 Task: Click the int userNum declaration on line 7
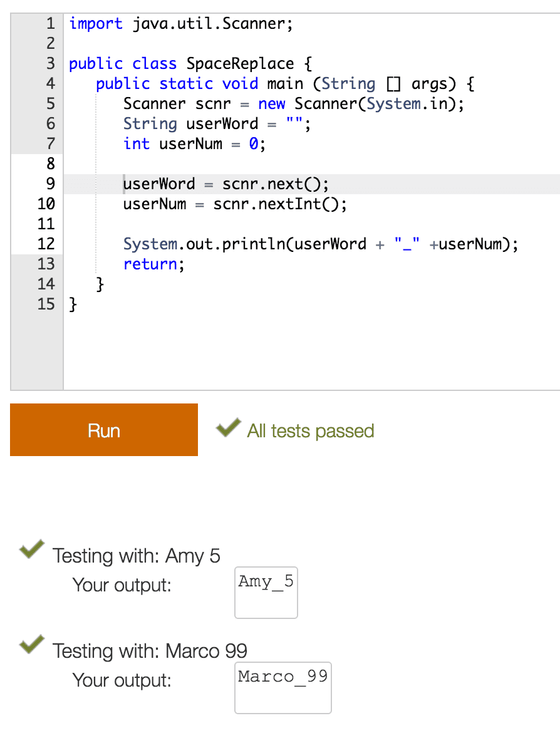pos(194,144)
